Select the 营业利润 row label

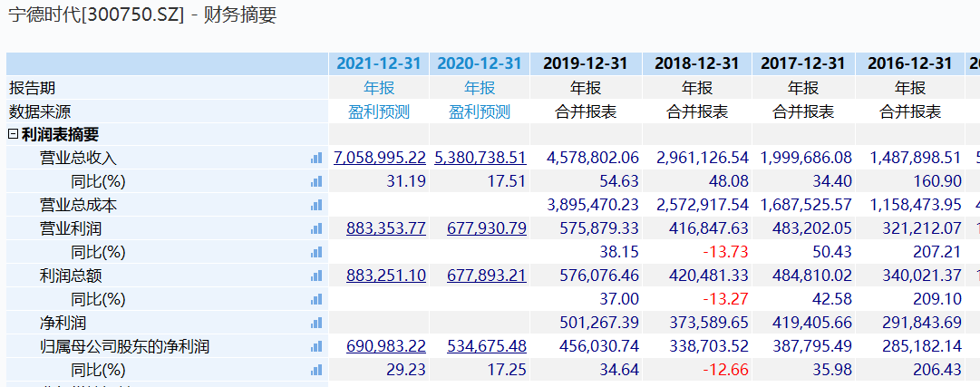tap(70, 228)
